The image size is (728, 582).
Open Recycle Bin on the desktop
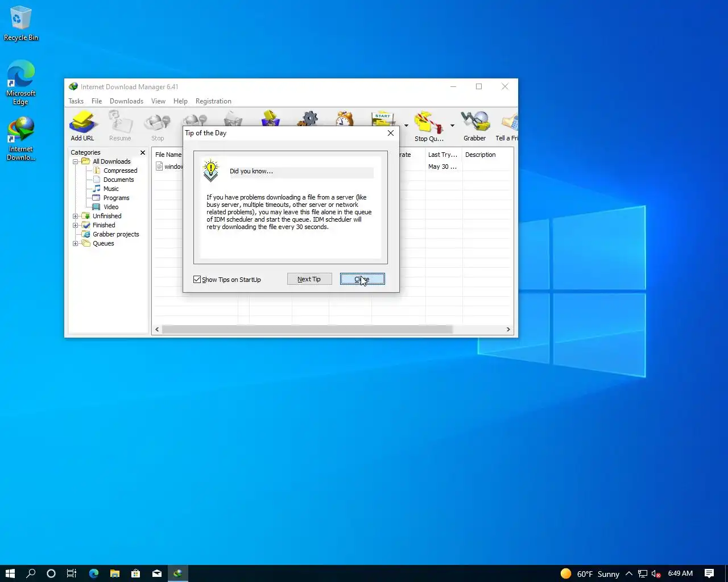[x=21, y=24]
